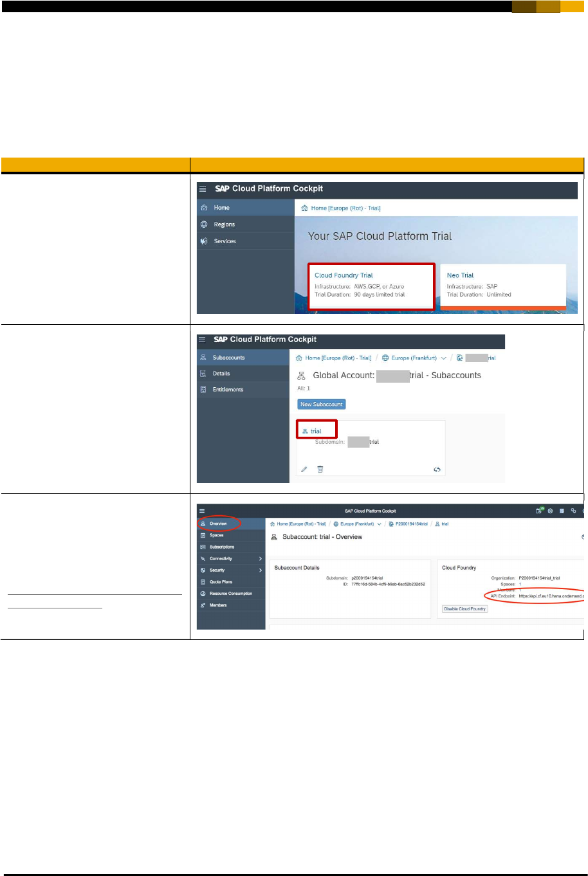Open Details in the sidebar

point(243,374)
